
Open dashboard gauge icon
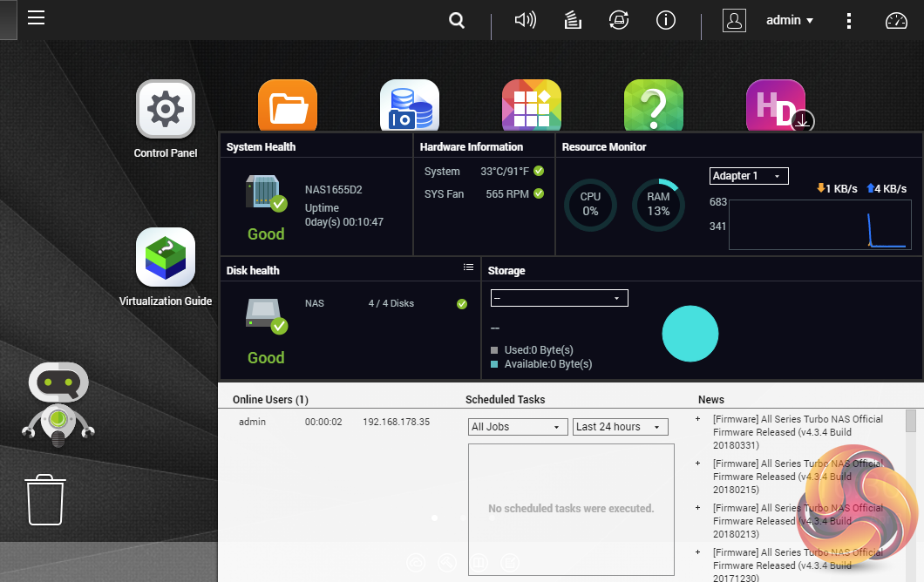coord(896,21)
